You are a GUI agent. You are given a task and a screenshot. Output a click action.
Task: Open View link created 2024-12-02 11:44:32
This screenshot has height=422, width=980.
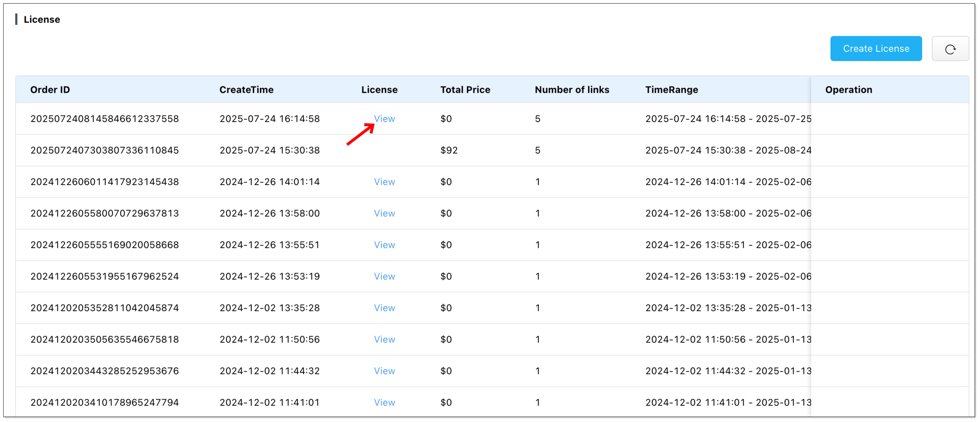[x=384, y=371]
